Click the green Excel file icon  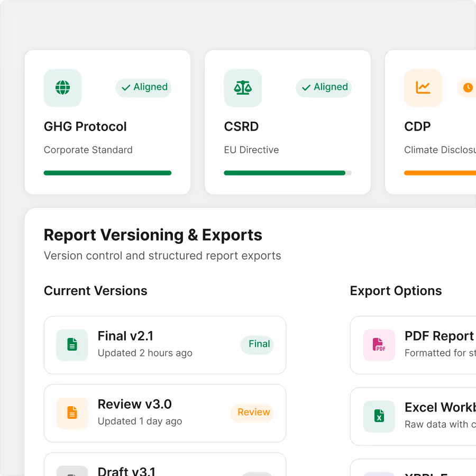point(379,416)
